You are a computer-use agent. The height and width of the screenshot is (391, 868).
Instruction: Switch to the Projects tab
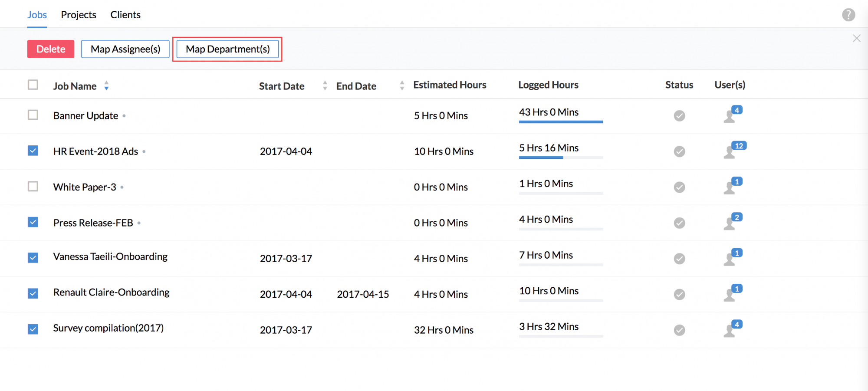[79, 15]
